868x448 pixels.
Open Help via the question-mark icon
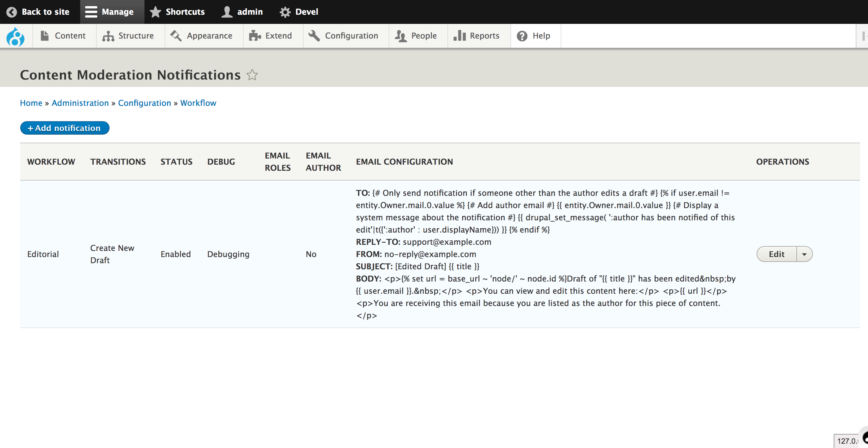pyautogui.click(x=522, y=36)
